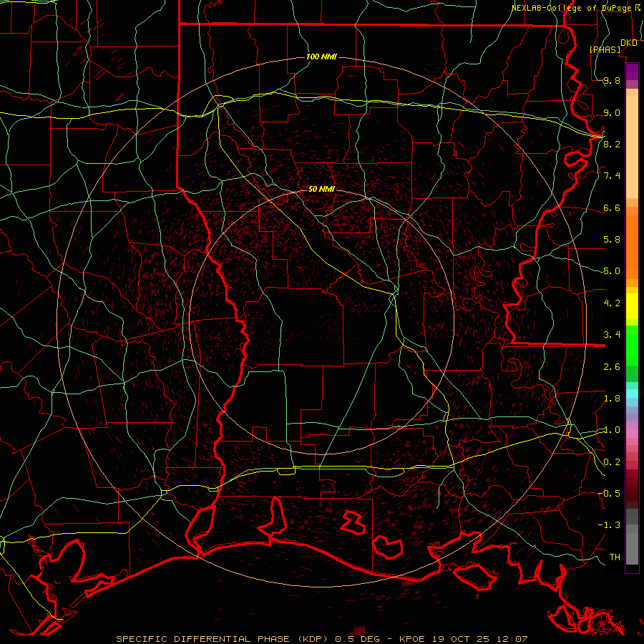Pick the purple segment atop the color bar
The image size is (644, 644).
pyautogui.click(x=632, y=72)
